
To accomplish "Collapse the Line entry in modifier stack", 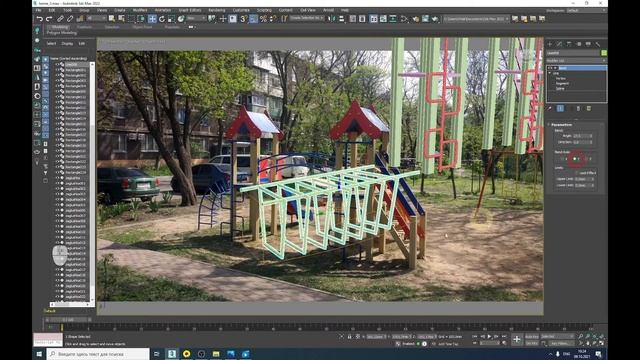I will (x=550, y=73).
